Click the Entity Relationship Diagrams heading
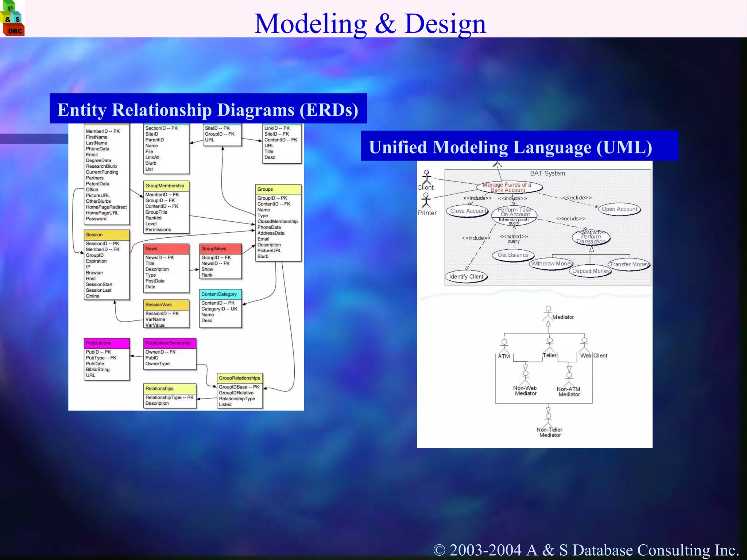 point(208,109)
